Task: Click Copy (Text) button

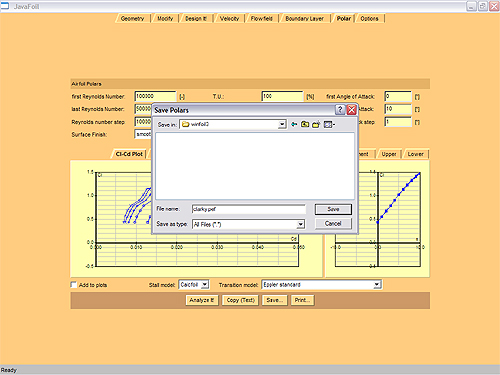Action: tap(240, 300)
